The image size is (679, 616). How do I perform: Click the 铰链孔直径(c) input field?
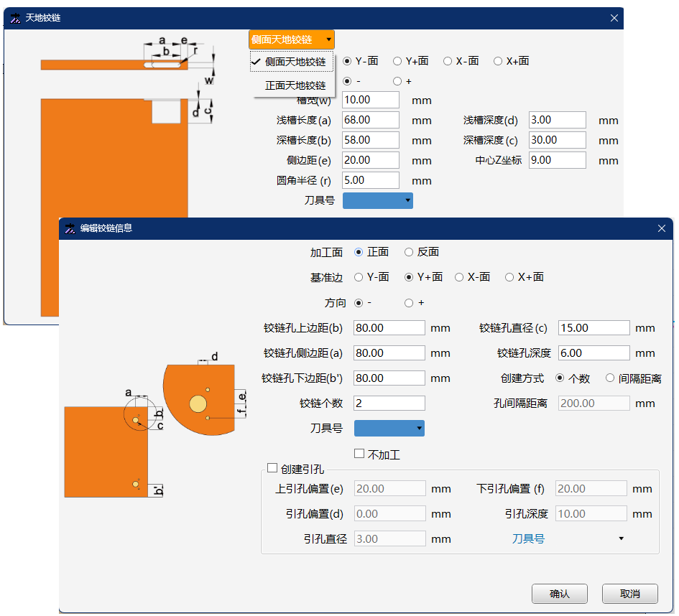593,328
